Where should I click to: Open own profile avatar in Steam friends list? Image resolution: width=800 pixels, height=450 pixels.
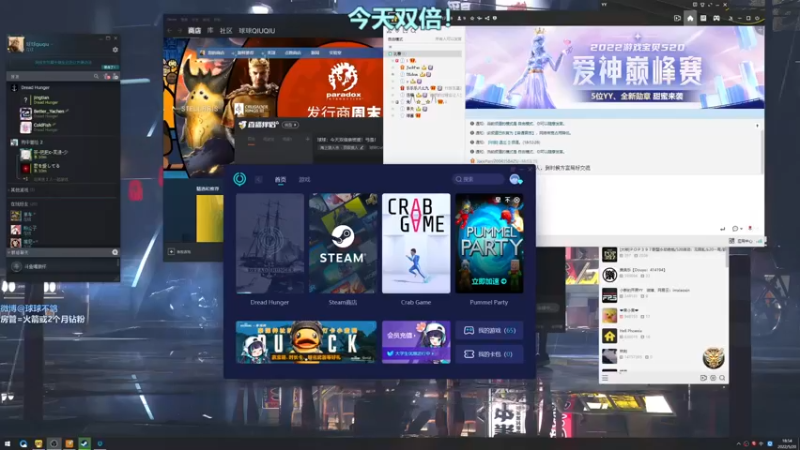point(16,44)
